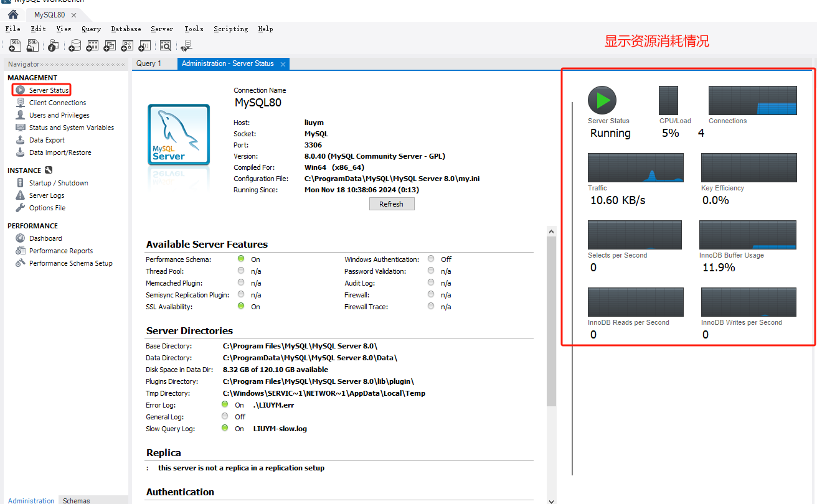This screenshot has width=817, height=504.
Task: Create a new schema via toolbar icon
Action: coord(75,45)
